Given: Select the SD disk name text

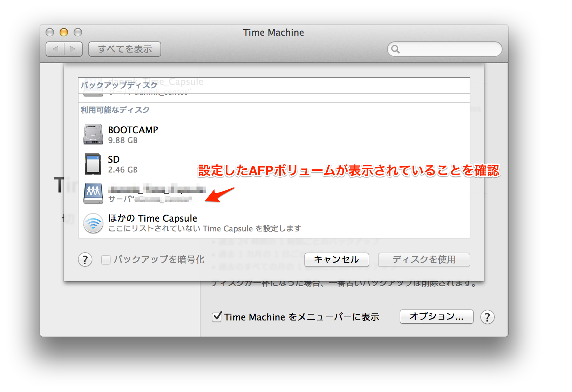Looking at the screenshot, I should click(114, 160).
